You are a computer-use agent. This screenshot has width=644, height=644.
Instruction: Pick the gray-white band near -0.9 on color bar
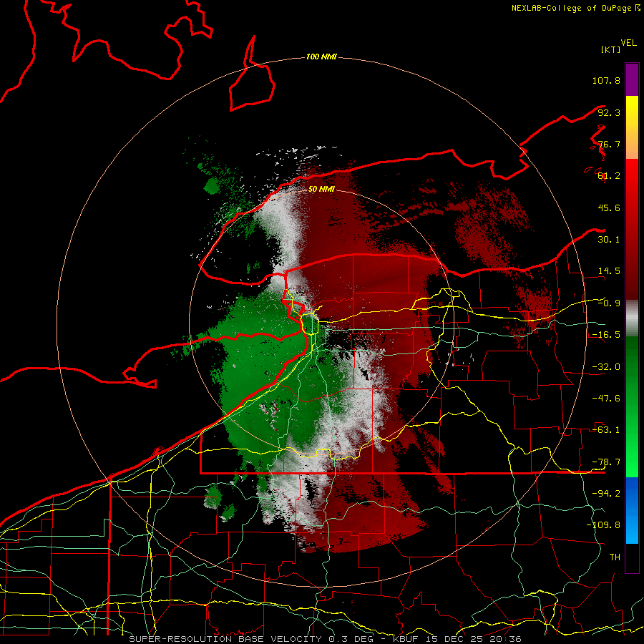[x=632, y=318]
